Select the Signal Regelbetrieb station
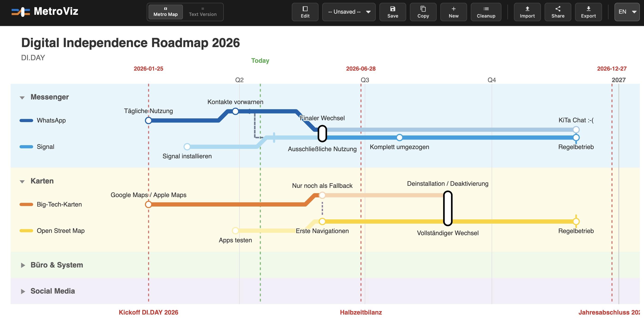The image size is (644, 324). click(x=576, y=137)
